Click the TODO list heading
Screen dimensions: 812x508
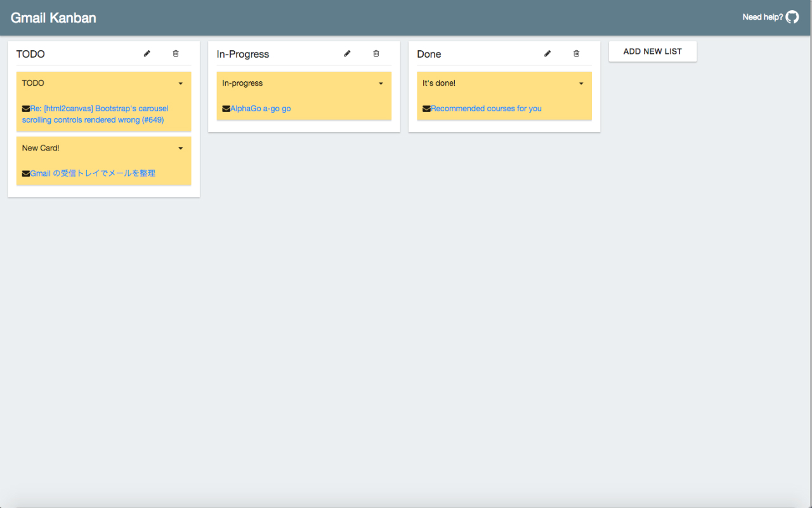pyautogui.click(x=30, y=54)
